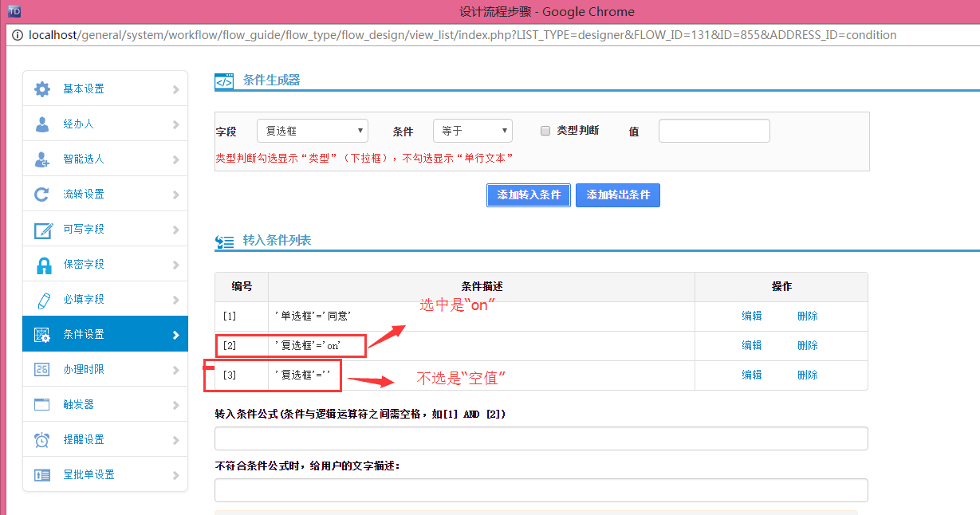Click the 智能选人 person-plus icon

point(42,159)
